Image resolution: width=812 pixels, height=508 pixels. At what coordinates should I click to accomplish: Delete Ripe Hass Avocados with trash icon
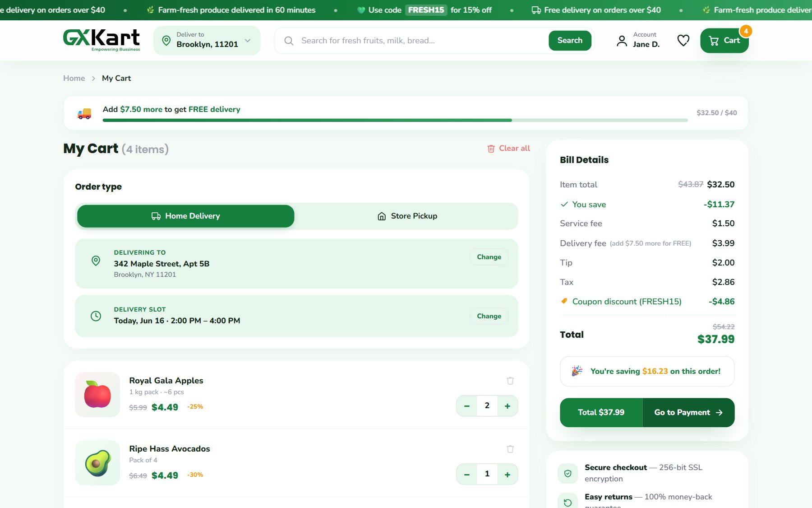[510, 449]
